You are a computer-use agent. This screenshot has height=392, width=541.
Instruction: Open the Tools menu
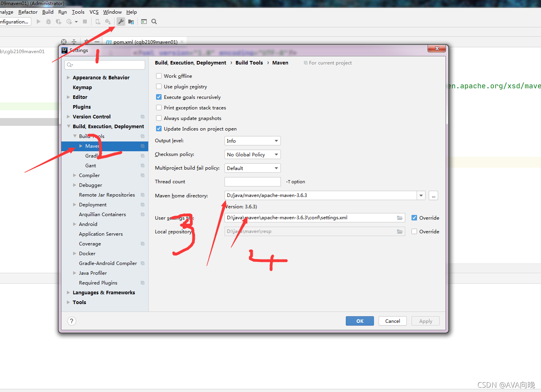point(78,12)
